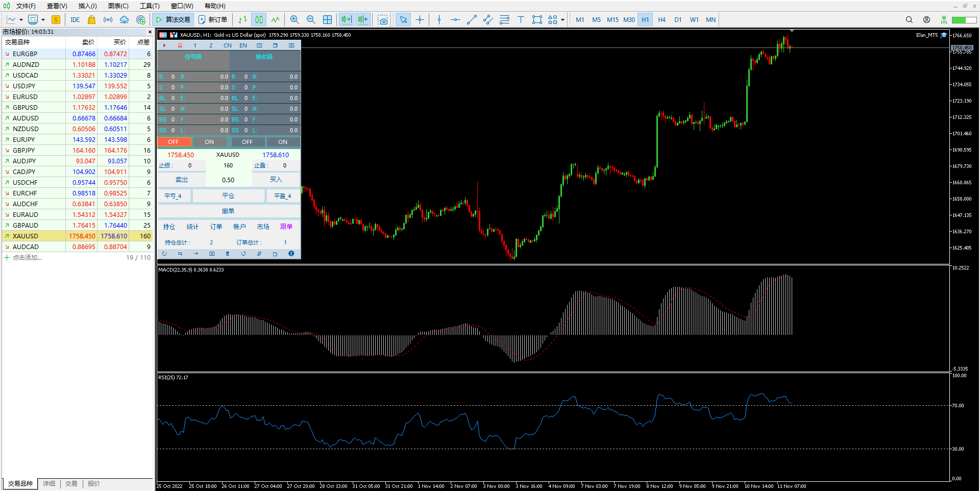Screen dimensions: 980x491
Task: Select the D1 timeframe
Action: coord(678,20)
